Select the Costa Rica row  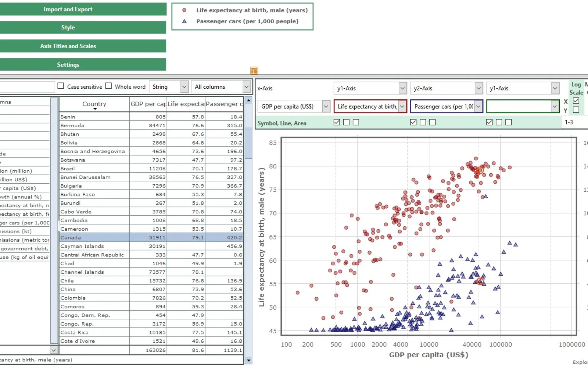[151, 333]
